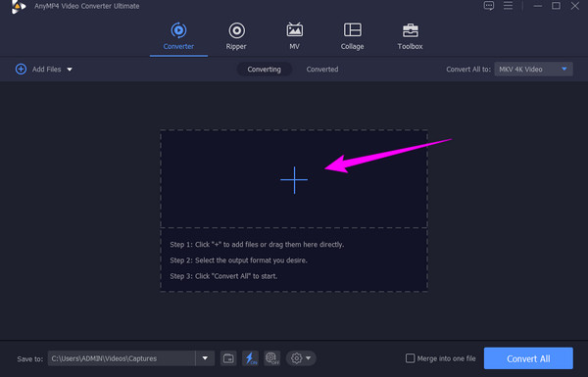The width and height of the screenshot is (588, 377).
Task: Open the hamburger menu icon
Action: click(508, 6)
